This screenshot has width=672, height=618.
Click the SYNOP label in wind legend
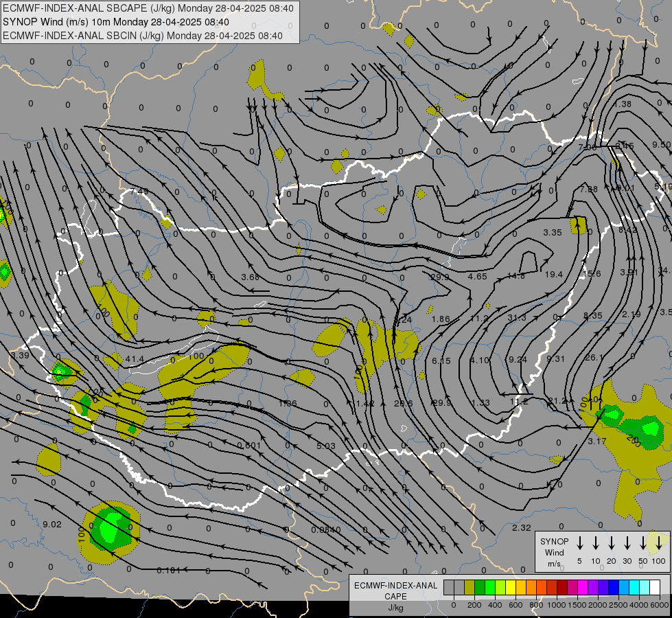tap(554, 541)
